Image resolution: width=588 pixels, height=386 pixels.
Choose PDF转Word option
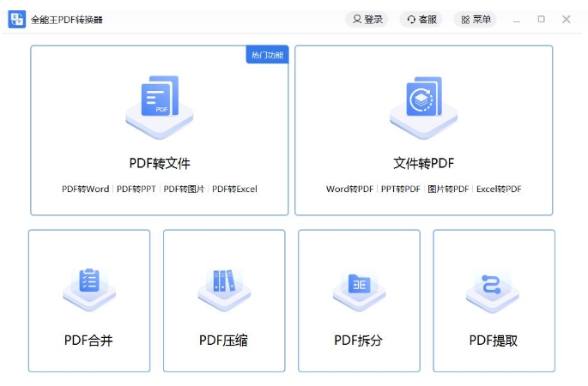86,189
